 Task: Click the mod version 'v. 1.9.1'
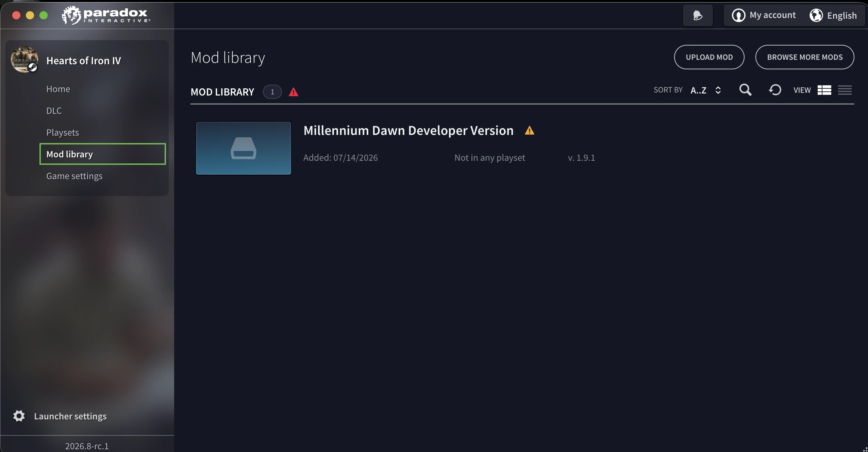tap(582, 158)
